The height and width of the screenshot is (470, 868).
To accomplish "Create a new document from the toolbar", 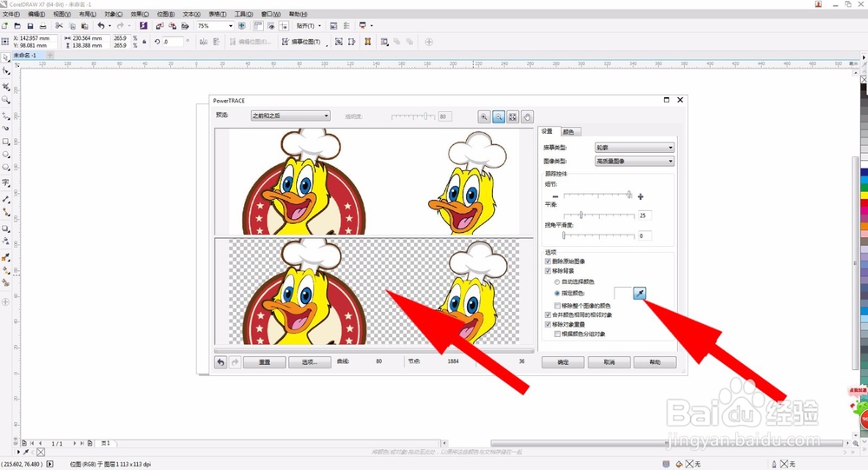I will coord(5,25).
